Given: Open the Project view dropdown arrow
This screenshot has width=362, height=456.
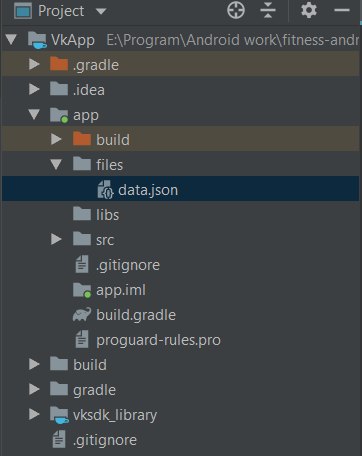Looking at the screenshot, I should [x=101, y=12].
